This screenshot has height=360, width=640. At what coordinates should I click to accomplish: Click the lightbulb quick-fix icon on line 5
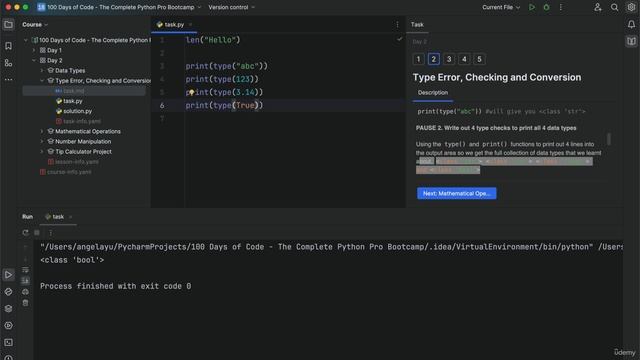191,93
